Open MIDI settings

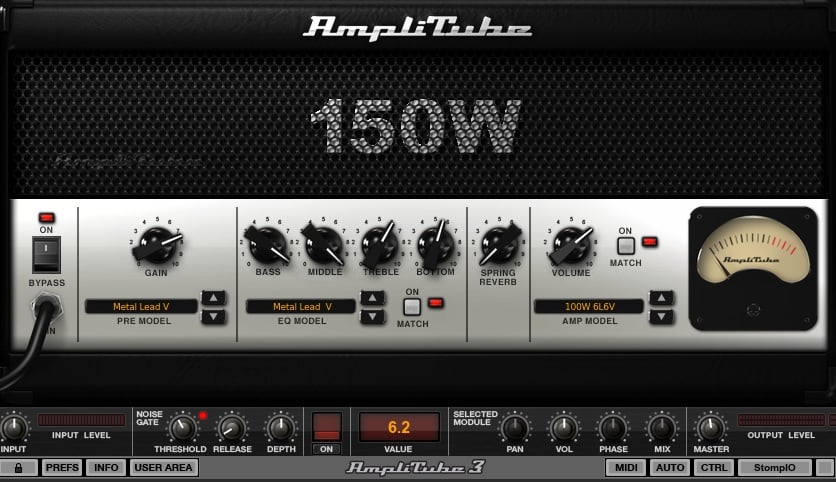[626, 468]
